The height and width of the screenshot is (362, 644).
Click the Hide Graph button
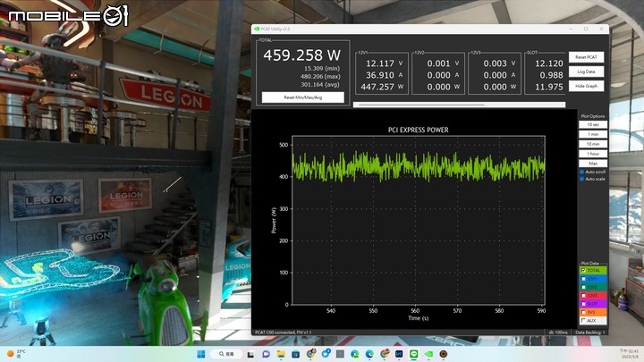(586, 86)
